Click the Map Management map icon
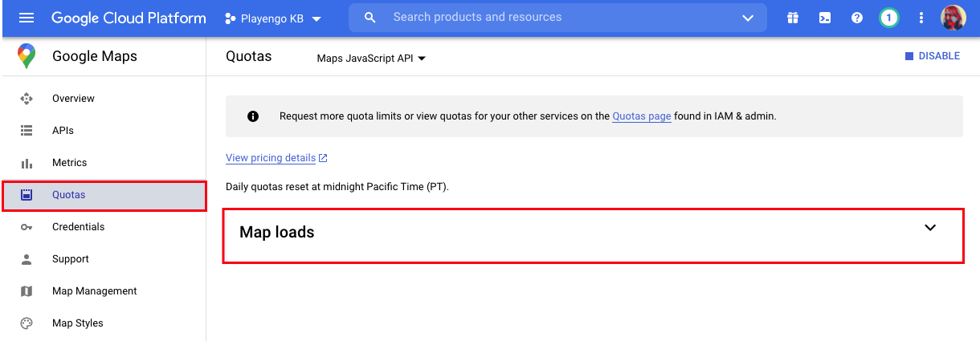 coord(27,291)
